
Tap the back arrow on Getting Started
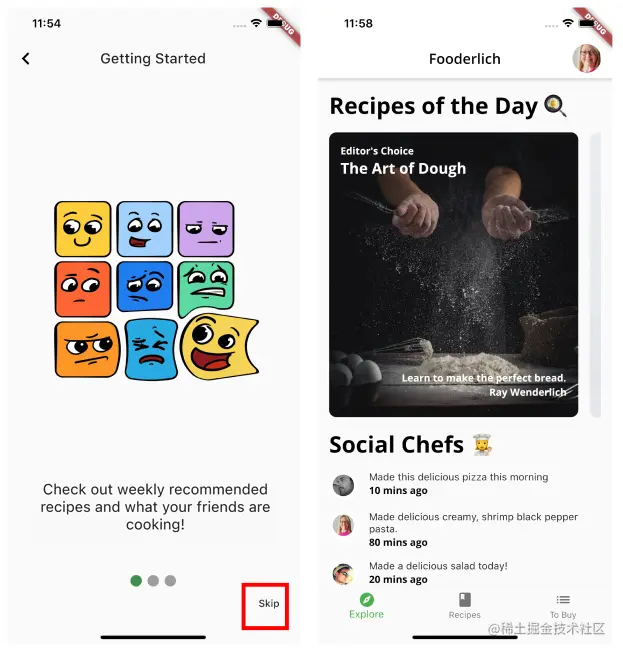(x=26, y=59)
